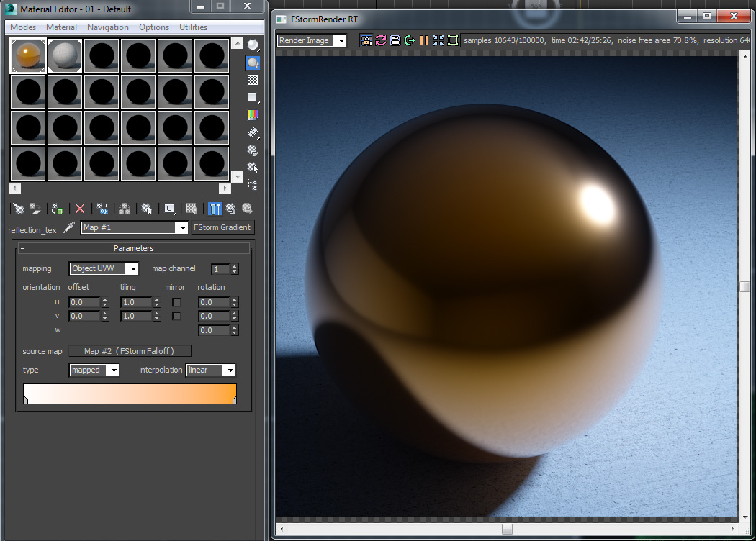Select the white speckled material sample slot

(x=65, y=56)
